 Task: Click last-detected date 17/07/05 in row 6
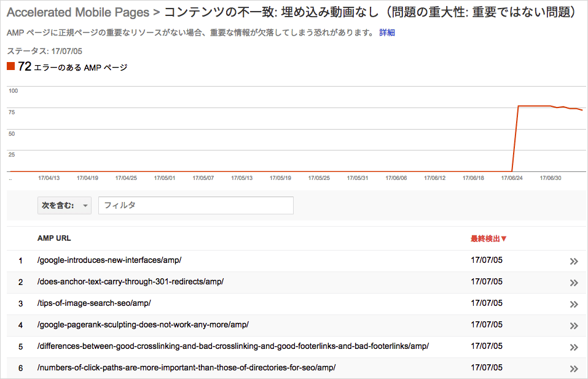pos(487,368)
